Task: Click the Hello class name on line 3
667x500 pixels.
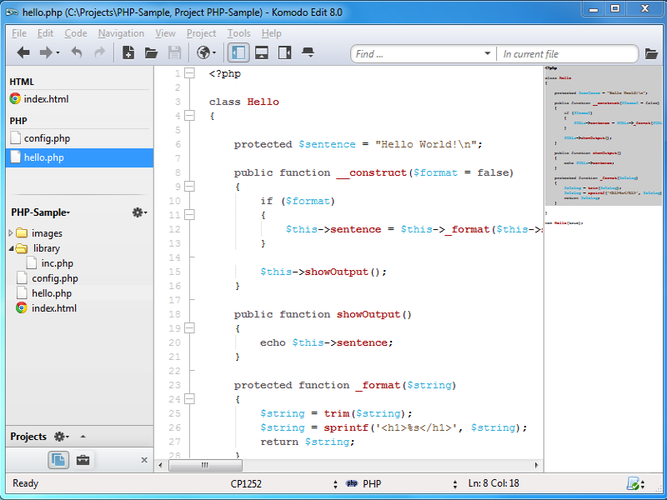Action: pos(263,102)
